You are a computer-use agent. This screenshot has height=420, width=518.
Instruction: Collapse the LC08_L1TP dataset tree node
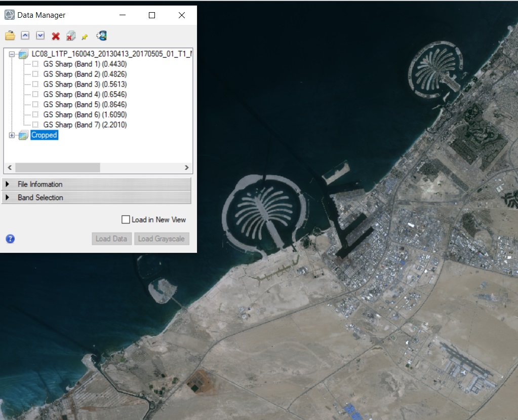coord(12,54)
